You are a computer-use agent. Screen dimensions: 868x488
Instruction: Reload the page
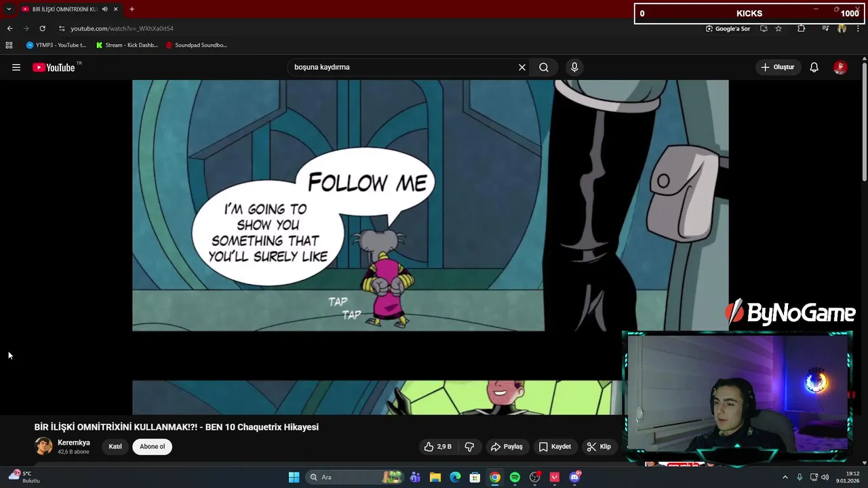click(x=42, y=28)
